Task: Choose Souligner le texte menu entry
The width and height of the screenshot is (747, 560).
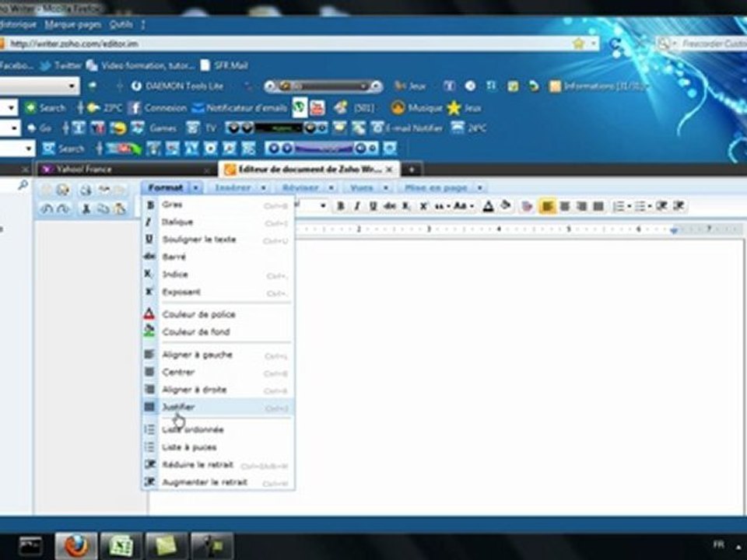Action: [x=218, y=240]
